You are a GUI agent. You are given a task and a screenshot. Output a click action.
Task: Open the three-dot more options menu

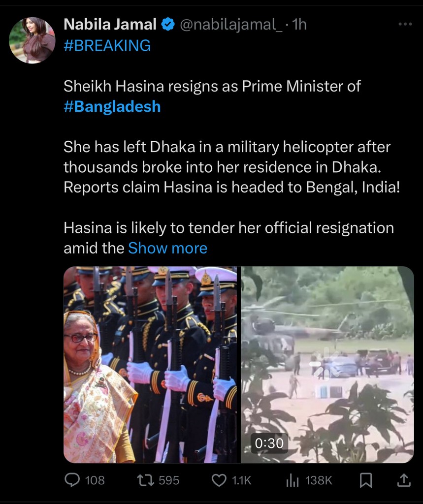(405, 24)
